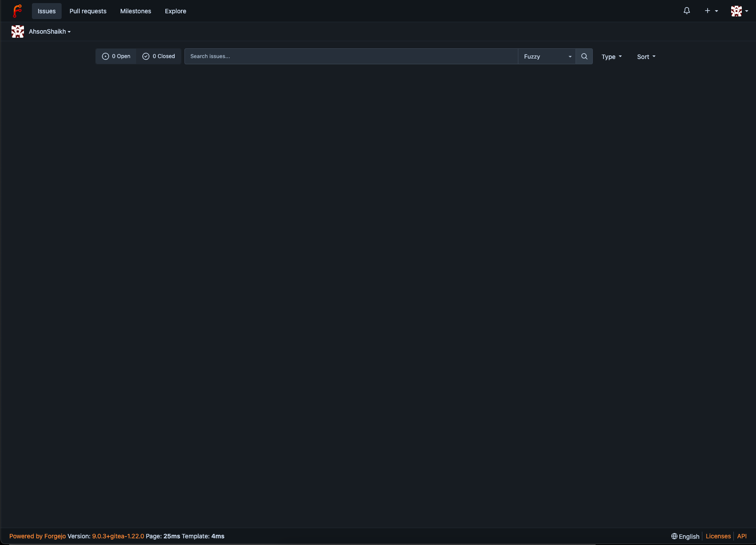The image size is (756, 545).
Task: Select the Issues nav item
Action: tap(47, 11)
